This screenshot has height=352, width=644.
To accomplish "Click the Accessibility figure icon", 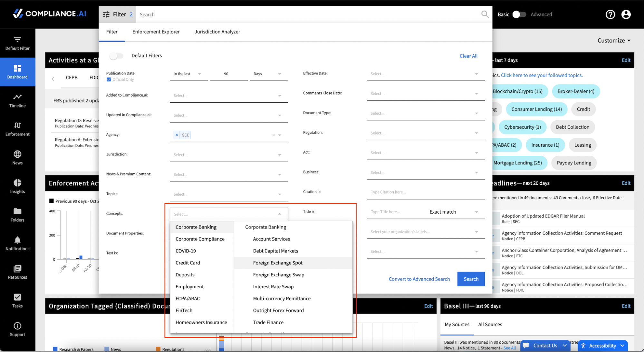I will (x=583, y=346).
